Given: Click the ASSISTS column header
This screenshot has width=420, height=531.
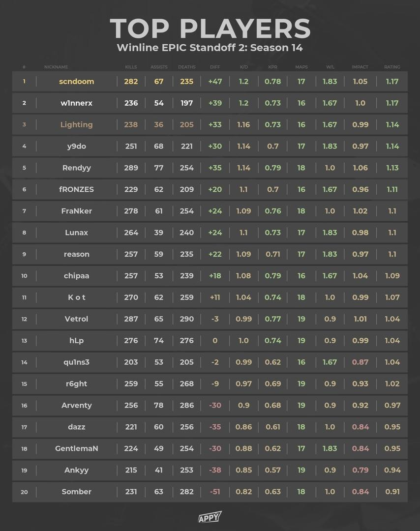Looking at the screenshot, I should 159,67.
